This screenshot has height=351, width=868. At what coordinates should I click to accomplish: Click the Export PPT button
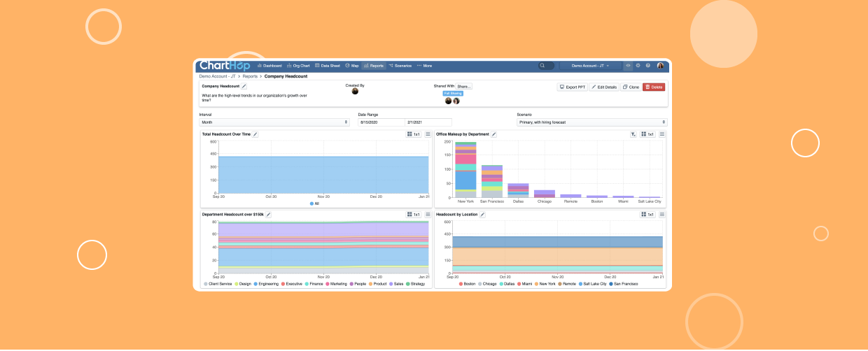[572, 87]
